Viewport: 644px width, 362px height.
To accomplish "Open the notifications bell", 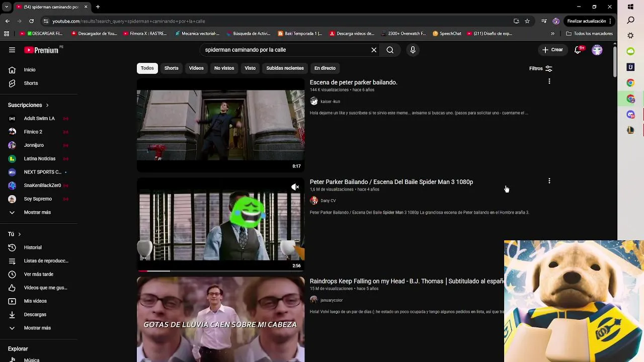I will (x=578, y=50).
